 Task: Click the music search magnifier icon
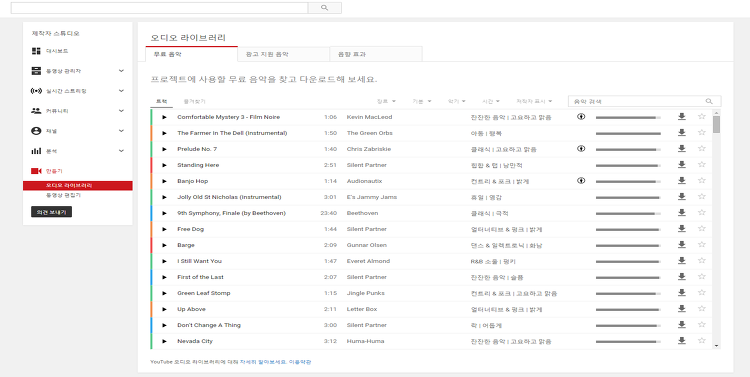click(x=709, y=101)
